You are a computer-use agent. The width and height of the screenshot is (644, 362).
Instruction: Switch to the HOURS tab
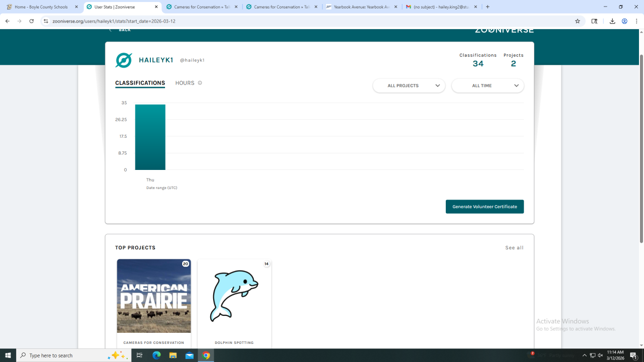pos(185,83)
